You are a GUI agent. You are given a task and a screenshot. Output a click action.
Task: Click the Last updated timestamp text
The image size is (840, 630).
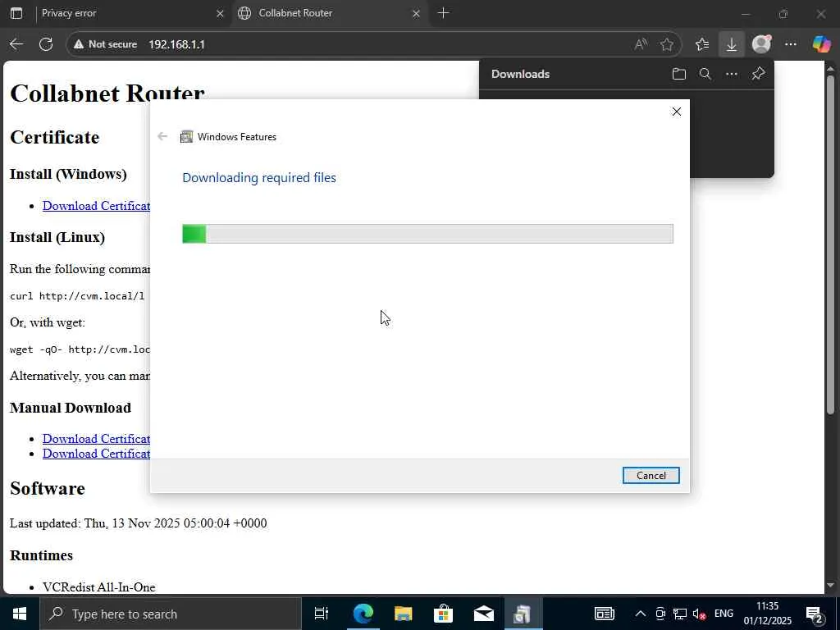(x=138, y=523)
